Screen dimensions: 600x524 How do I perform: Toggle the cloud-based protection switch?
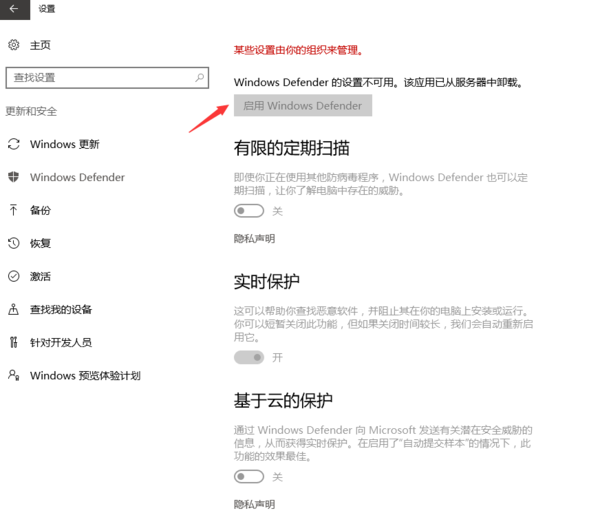249,477
